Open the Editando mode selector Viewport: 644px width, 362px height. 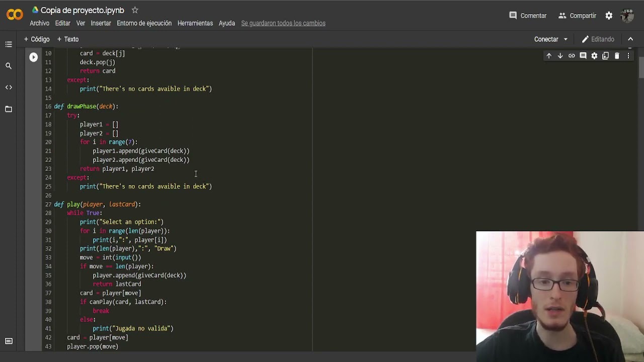598,39
